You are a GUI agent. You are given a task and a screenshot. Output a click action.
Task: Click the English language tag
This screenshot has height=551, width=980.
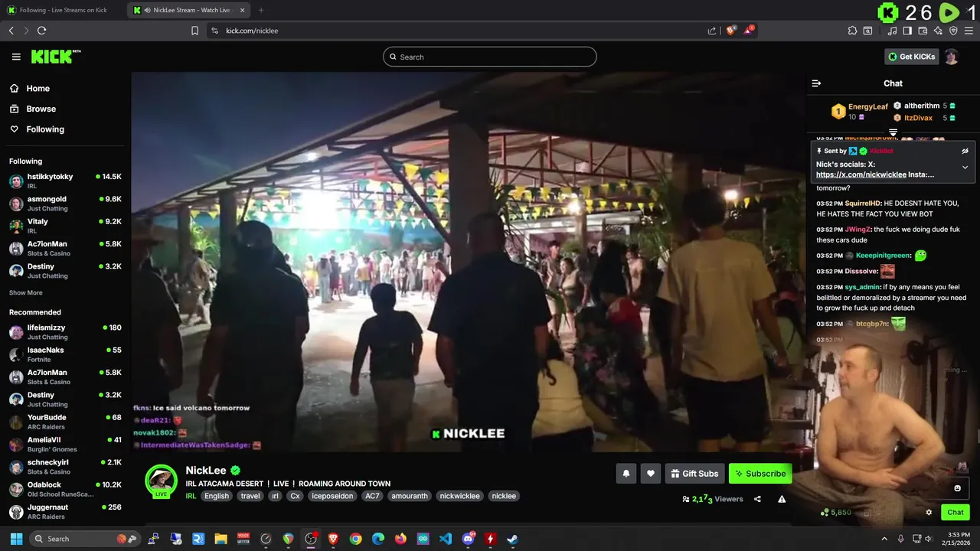[216, 496]
